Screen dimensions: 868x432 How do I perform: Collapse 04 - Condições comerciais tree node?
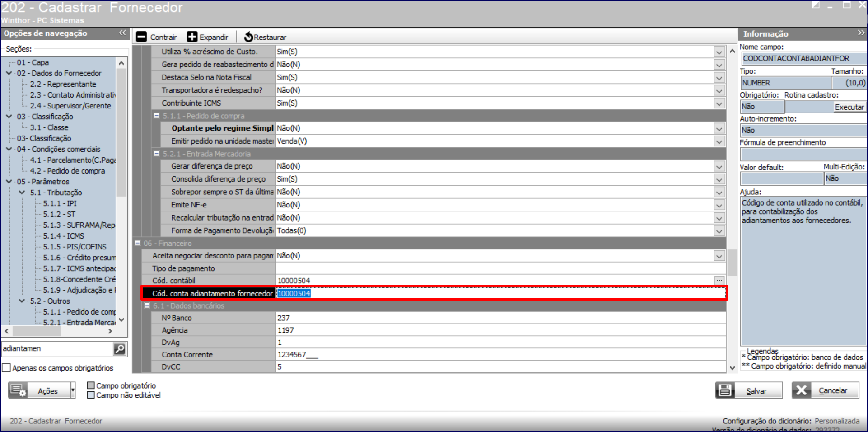(x=9, y=149)
